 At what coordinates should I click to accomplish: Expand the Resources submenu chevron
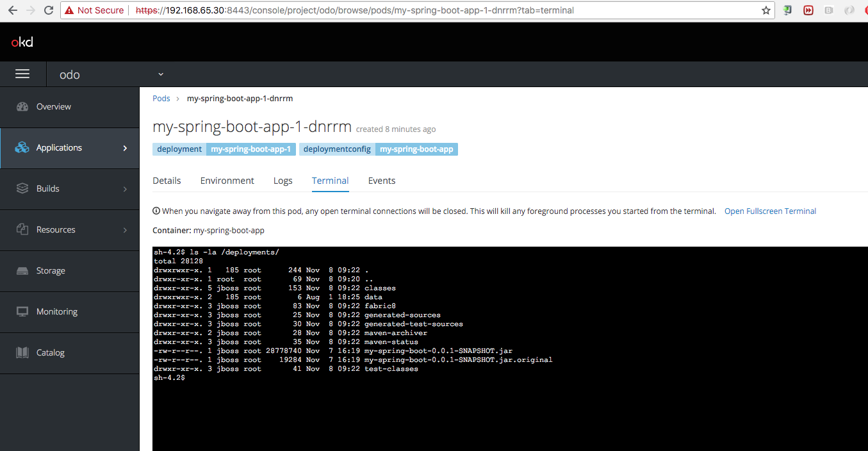point(125,230)
